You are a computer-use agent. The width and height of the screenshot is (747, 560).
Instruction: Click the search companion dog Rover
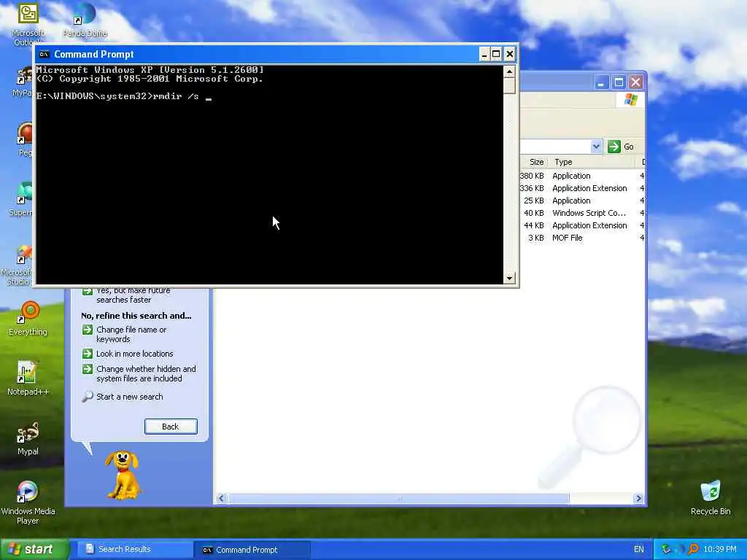pyautogui.click(x=123, y=475)
